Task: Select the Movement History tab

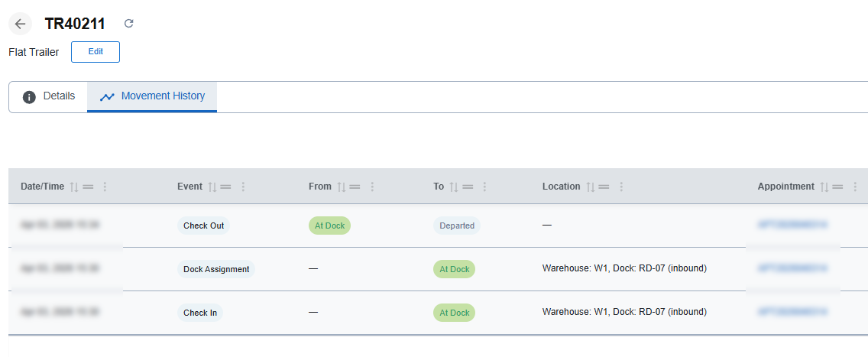Action: coord(152,96)
